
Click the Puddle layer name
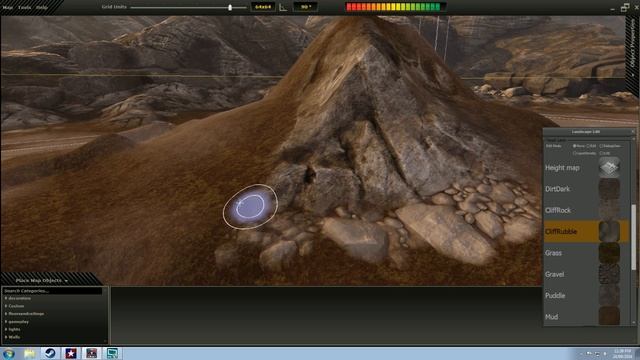coord(555,296)
